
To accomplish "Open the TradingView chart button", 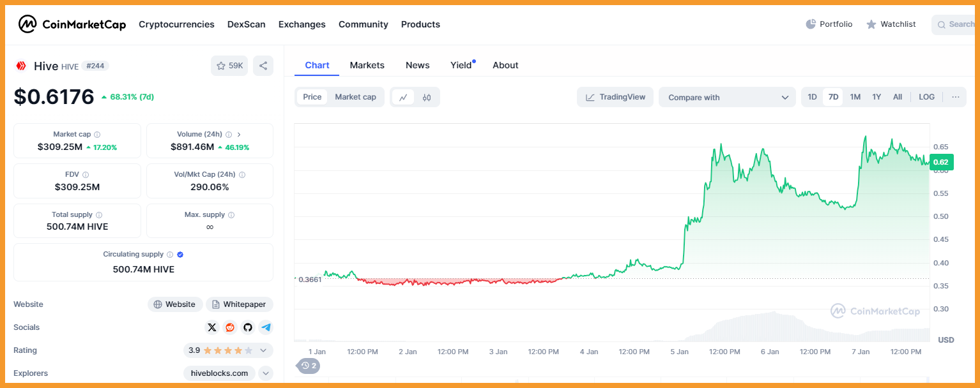I will pos(615,97).
